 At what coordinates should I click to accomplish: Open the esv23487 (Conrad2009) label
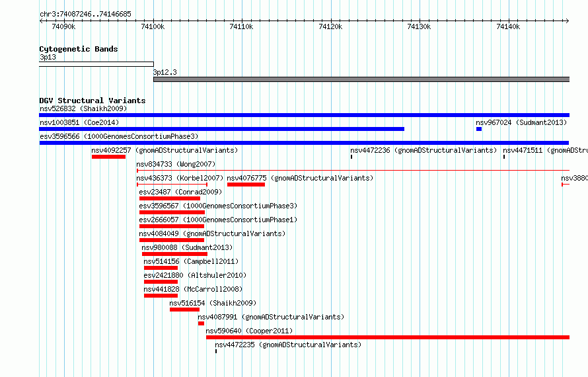click(x=180, y=192)
